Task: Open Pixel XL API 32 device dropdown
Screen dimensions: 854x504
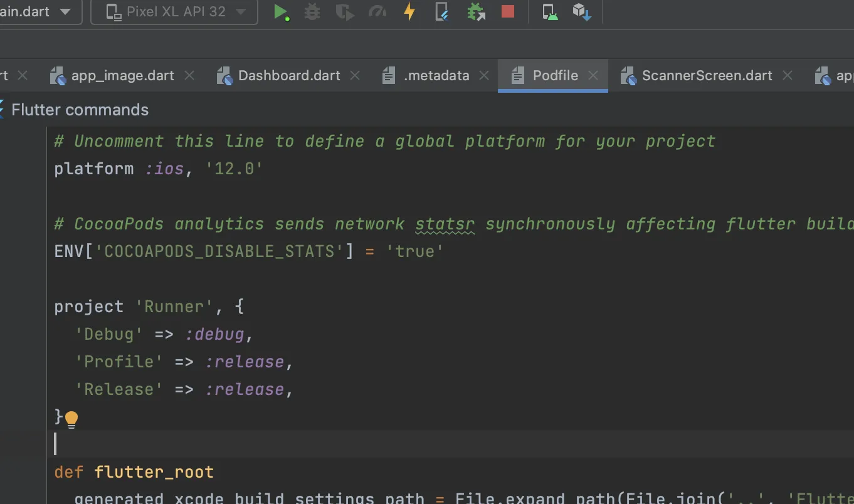Action: tap(174, 12)
